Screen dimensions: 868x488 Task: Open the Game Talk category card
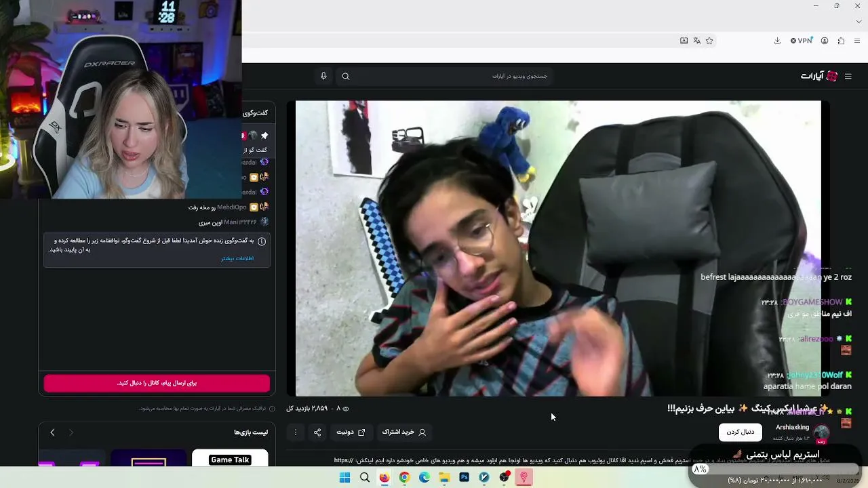click(230, 458)
